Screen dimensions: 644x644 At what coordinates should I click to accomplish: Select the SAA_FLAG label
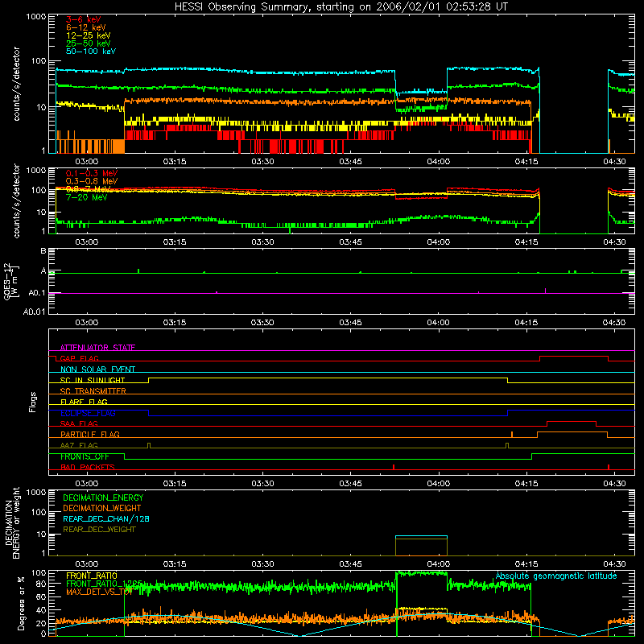pos(79,423)
